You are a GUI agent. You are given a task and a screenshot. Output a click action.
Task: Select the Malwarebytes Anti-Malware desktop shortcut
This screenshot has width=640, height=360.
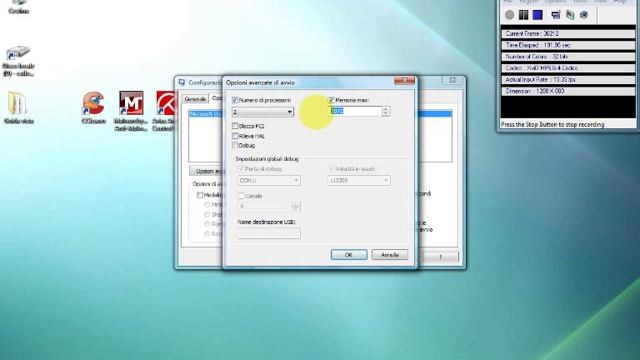131,111
